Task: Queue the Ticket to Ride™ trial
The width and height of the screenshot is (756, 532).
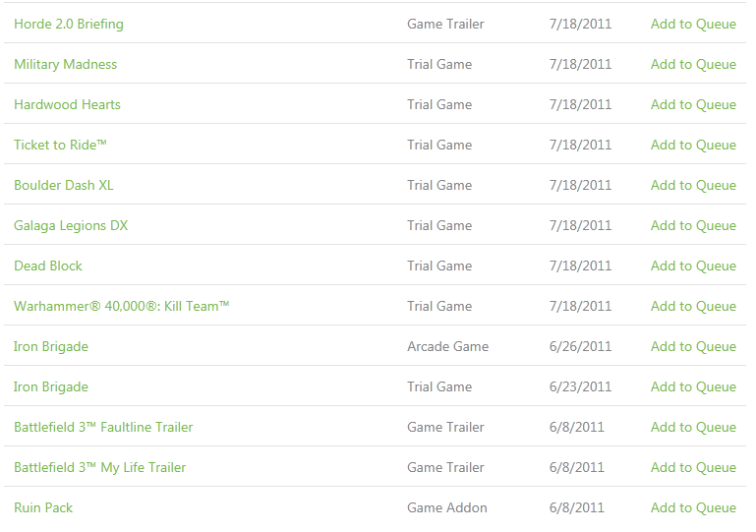Action: click(x=693, y=145)
